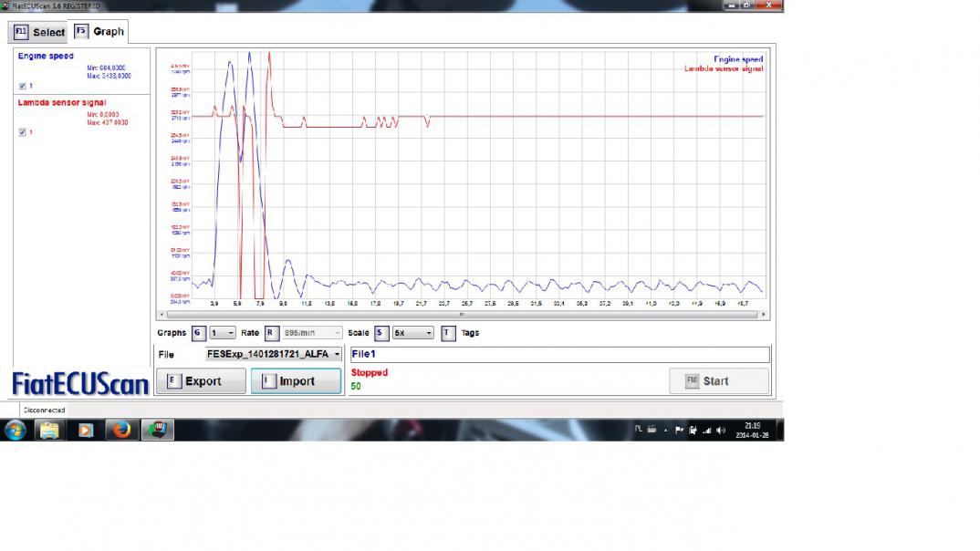The image size is (980, 551).
Task: Open the Rate 895/min dropdown
Action: tap(311, 333)
